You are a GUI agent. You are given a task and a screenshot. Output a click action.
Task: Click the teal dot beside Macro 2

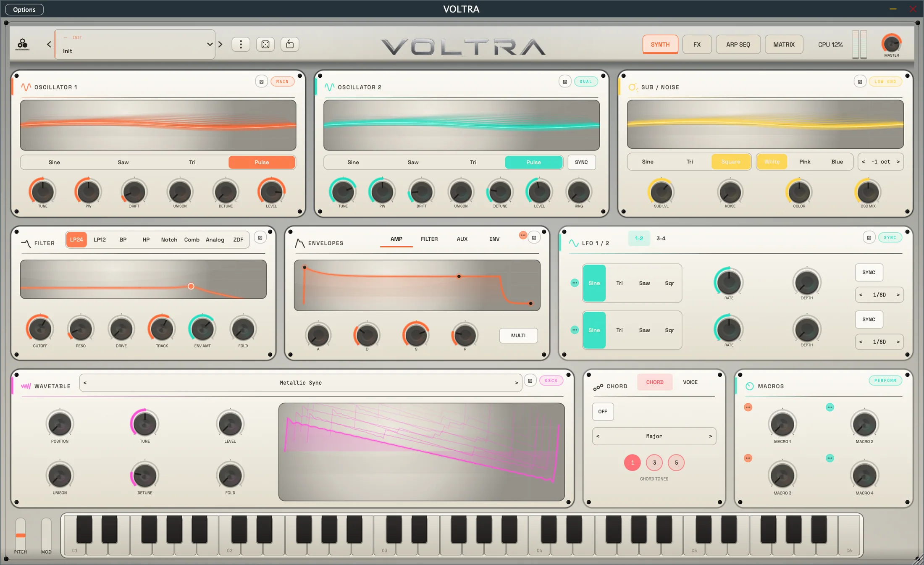click(x=830, y=407)
